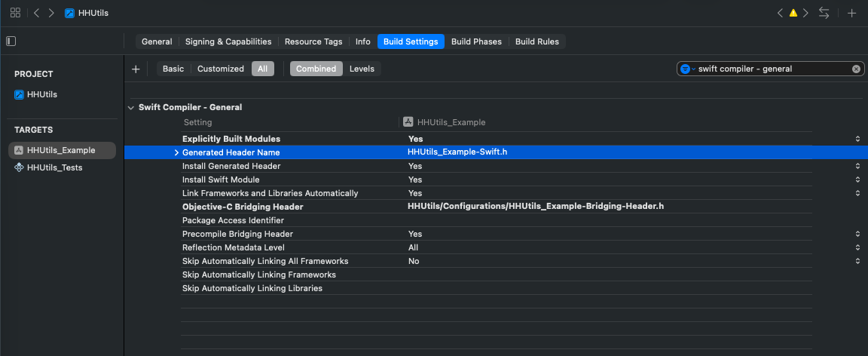Click the add build setting plus button
Screen dimensions: 868x356
tap(136, 69)
